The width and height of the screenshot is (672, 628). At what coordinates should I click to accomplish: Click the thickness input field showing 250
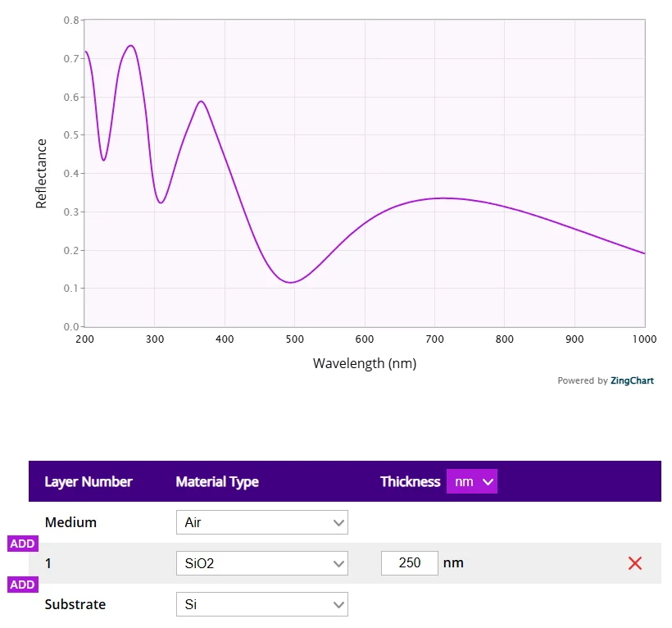pos(409,563)
